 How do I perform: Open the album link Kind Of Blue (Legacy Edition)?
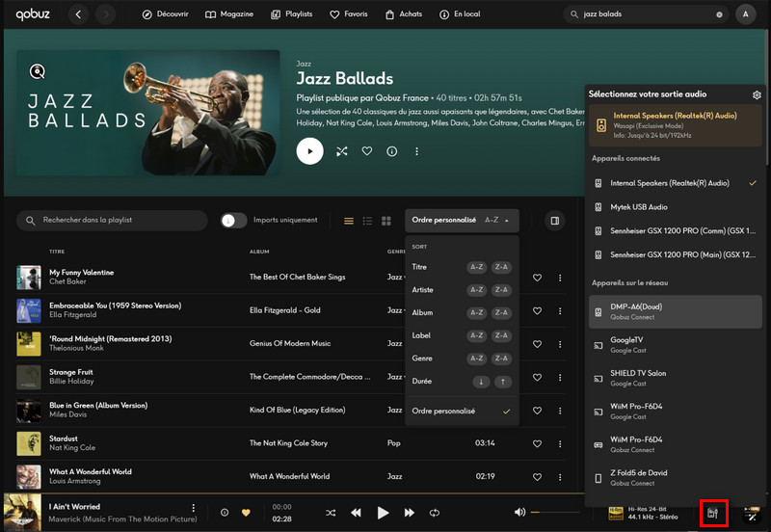click(297, 410)
